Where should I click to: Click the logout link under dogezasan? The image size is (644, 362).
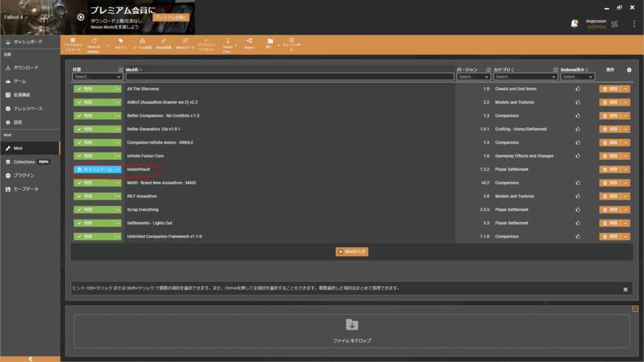tap(596, 27)
